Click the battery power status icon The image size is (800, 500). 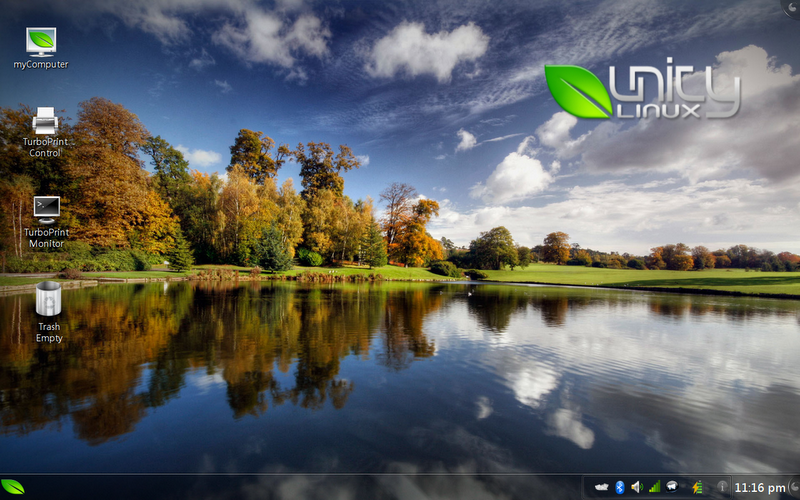coord(697,487)
